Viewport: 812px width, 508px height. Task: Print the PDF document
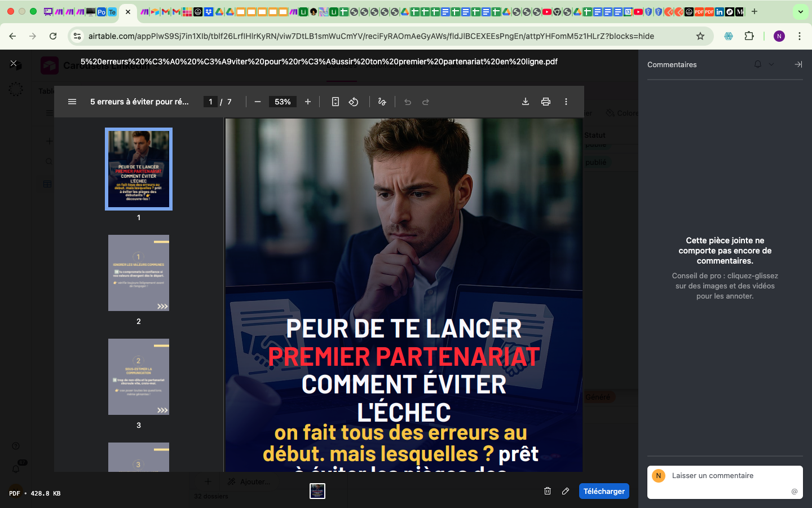pyautogui.click(x=546, y=102)
